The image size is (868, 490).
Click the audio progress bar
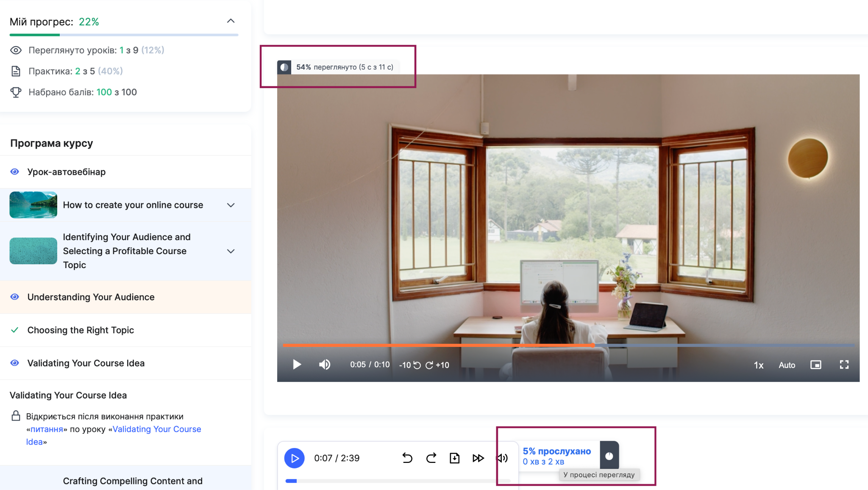398,481
